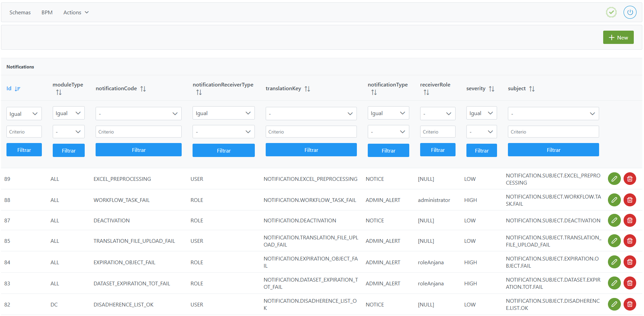The width and height of the screenshot is (644, 316).
Task: Edit the EXCEL_PREPROCESSING notification row
Action: (614, 179)
